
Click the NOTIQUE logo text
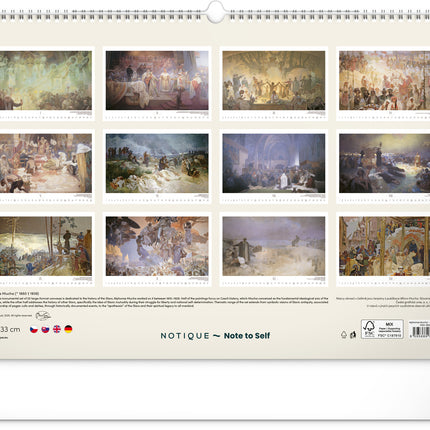[x=185, y=336]
